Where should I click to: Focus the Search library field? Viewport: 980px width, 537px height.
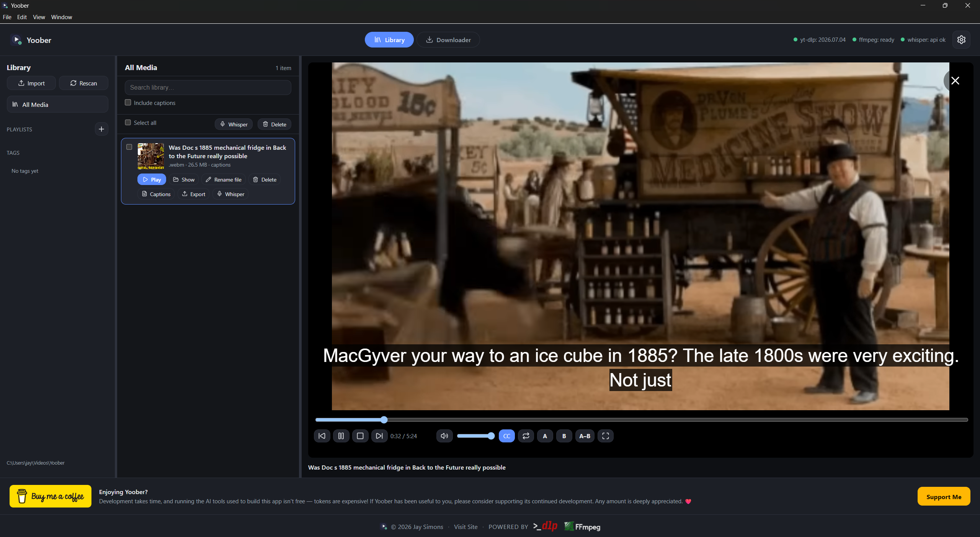pos(208,87)
